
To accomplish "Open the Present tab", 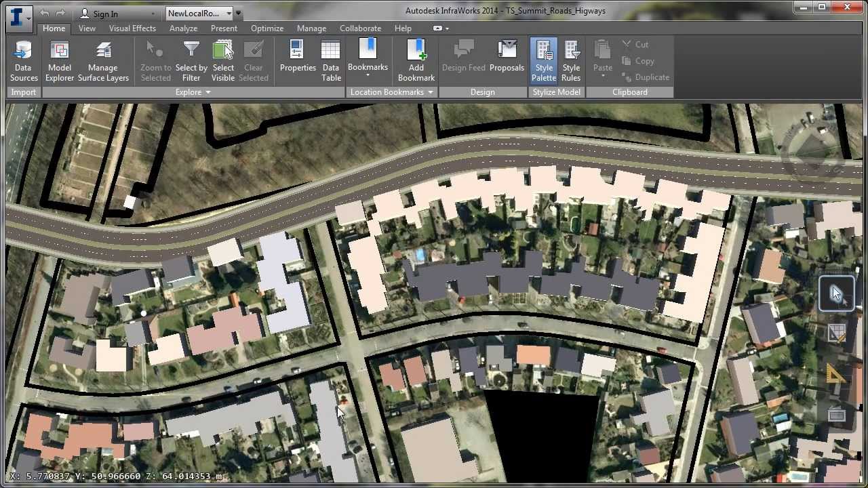I will tap(224, 28).
